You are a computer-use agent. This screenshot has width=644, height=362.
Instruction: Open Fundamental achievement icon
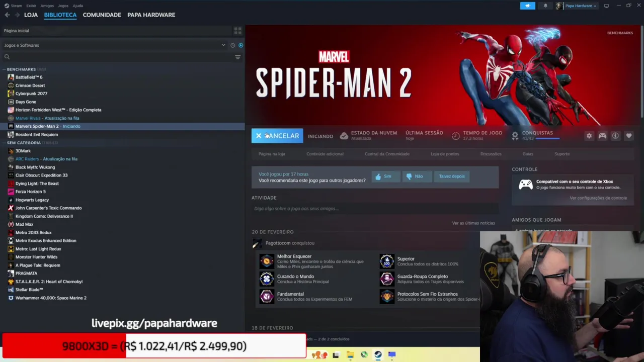click(x=267, y=296)
